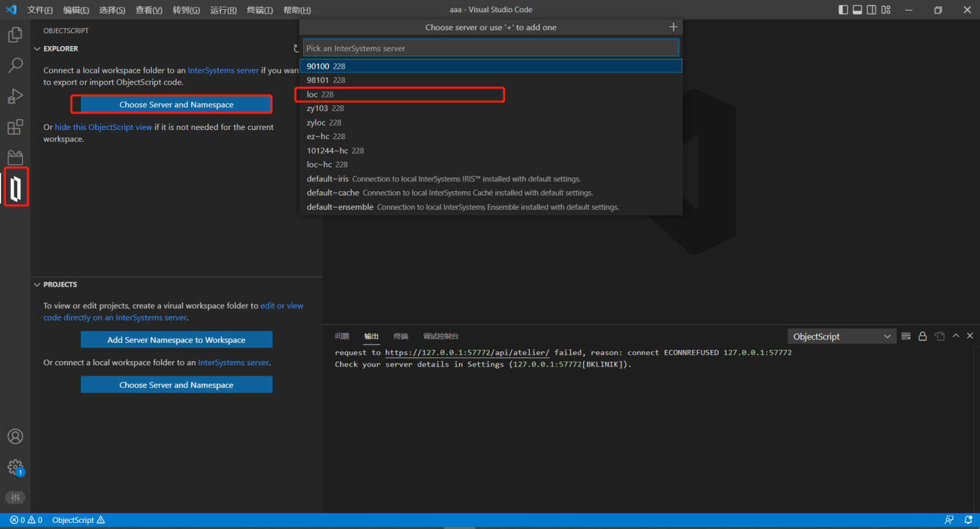Switch to the 问题 panel tab
Screen dimensions: 980x529
(342, 336)
